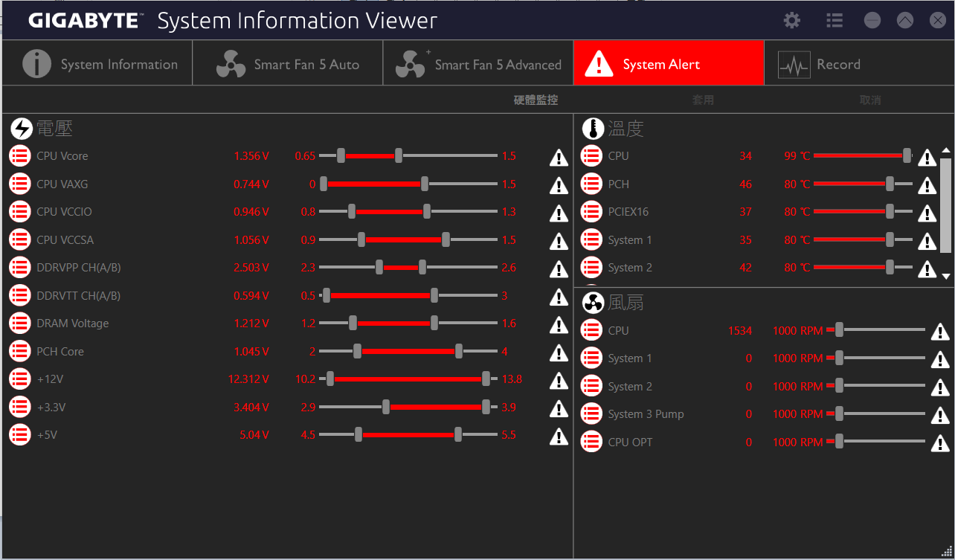Click the 硬體監控 button
The image size is (955, 560).
click(536, 100)
